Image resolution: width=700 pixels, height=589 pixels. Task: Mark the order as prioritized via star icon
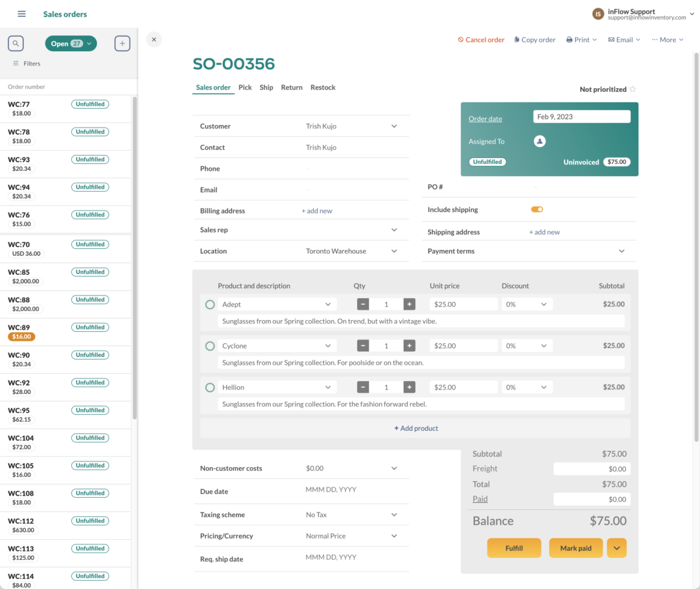[632, 89]
